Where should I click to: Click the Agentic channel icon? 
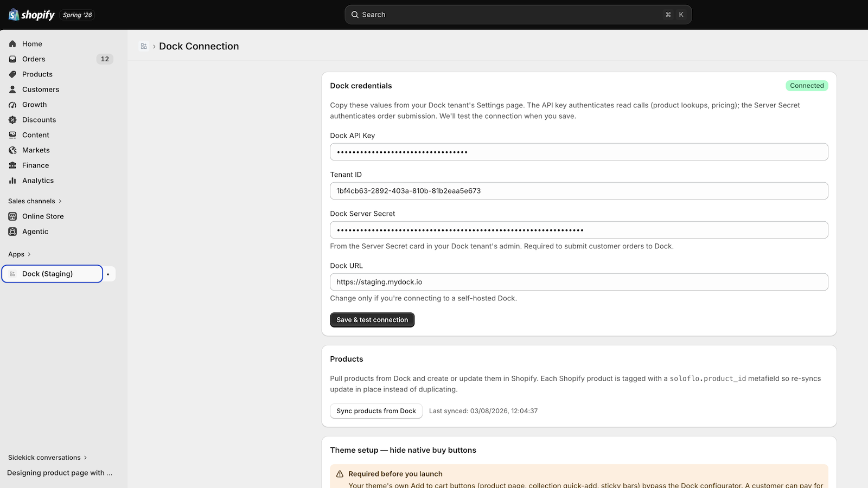click(12, 232)
